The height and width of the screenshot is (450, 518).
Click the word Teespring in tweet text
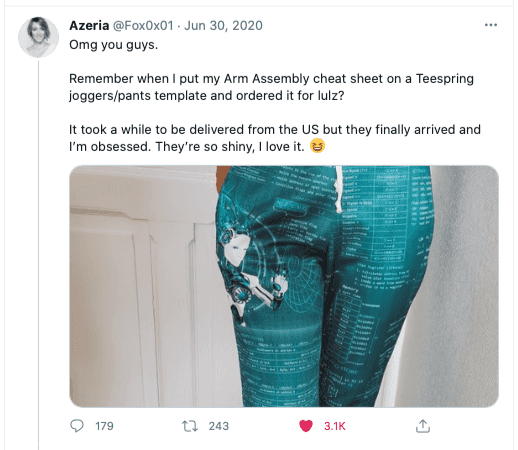click(445, 79)
